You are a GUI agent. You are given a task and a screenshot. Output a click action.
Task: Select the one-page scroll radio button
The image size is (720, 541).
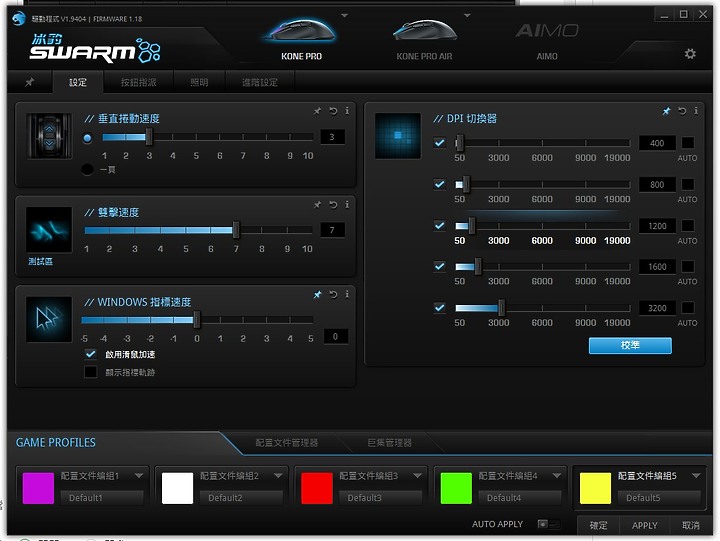[87, 169]
